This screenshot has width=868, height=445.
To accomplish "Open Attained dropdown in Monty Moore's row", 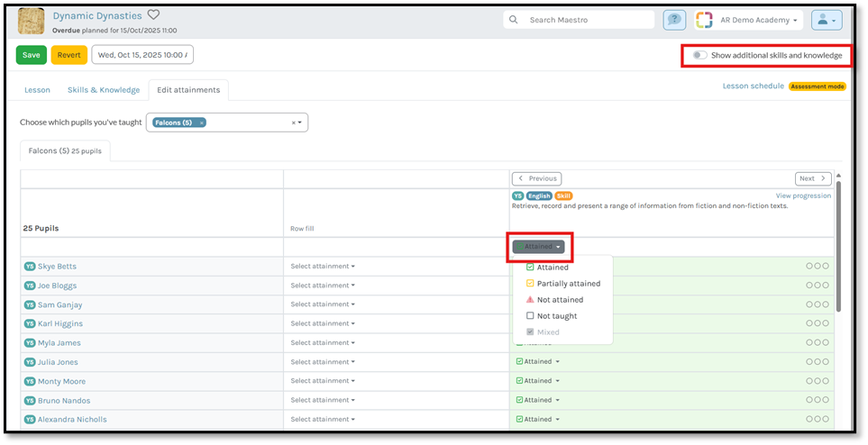I will [539, 381].
